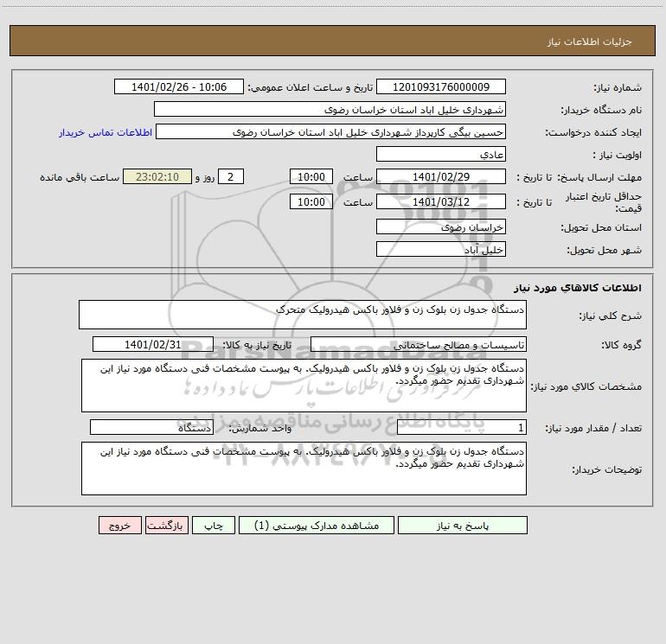Click the بازگشت back button
The width and height of the screenshot is (666, 644).
[x=166, y=526]
